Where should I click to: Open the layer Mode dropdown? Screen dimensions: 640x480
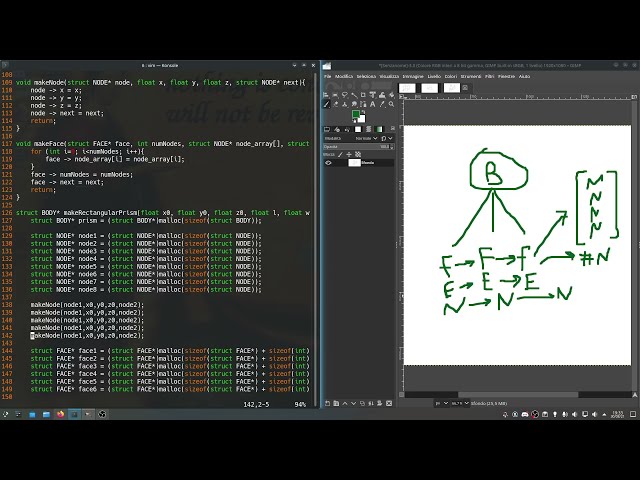pos(367,138)
